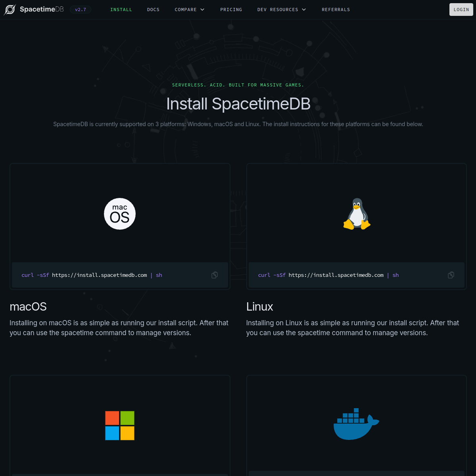Click the Install SpacetimeDB title
Screen dimensions: 476x476
238,104
